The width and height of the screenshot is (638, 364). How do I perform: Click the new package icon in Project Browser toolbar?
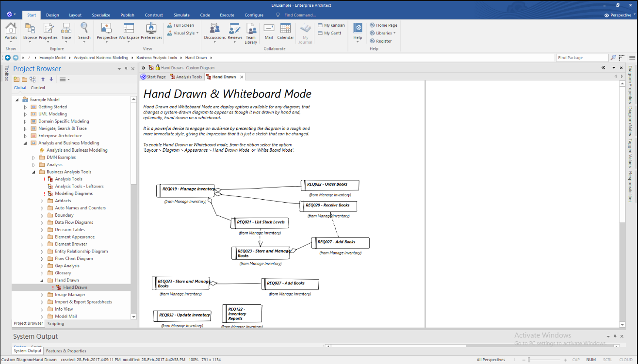[17, 79]
